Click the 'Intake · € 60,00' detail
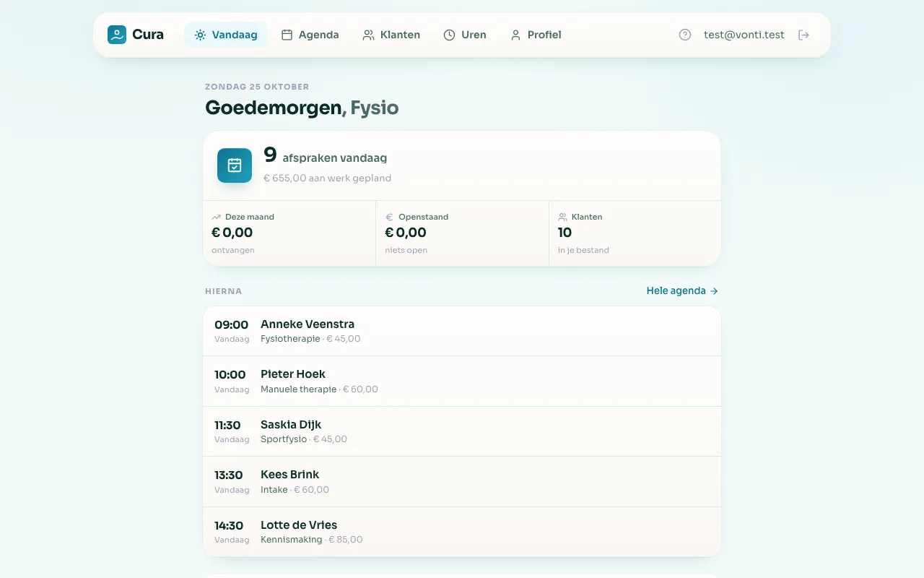 295,490
